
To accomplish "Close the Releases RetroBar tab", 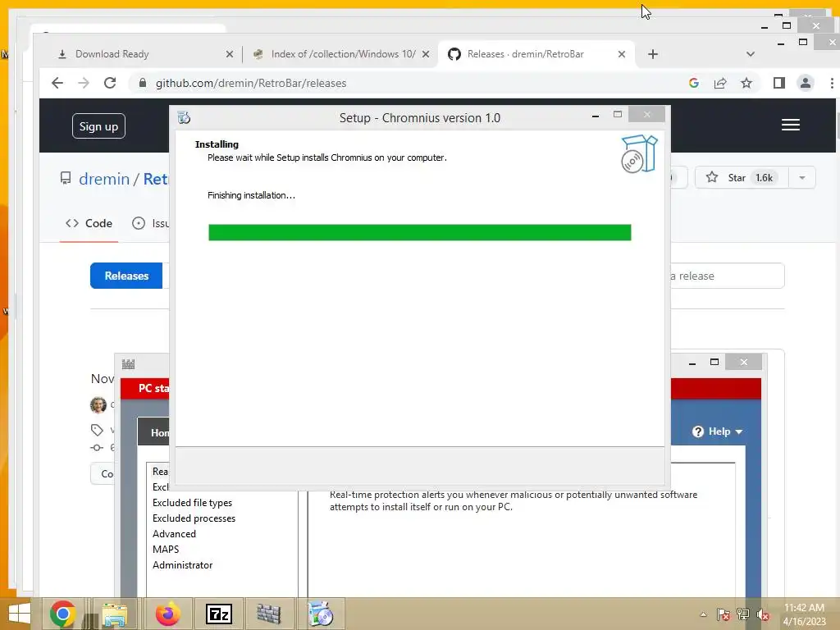I will click(622, 54).
